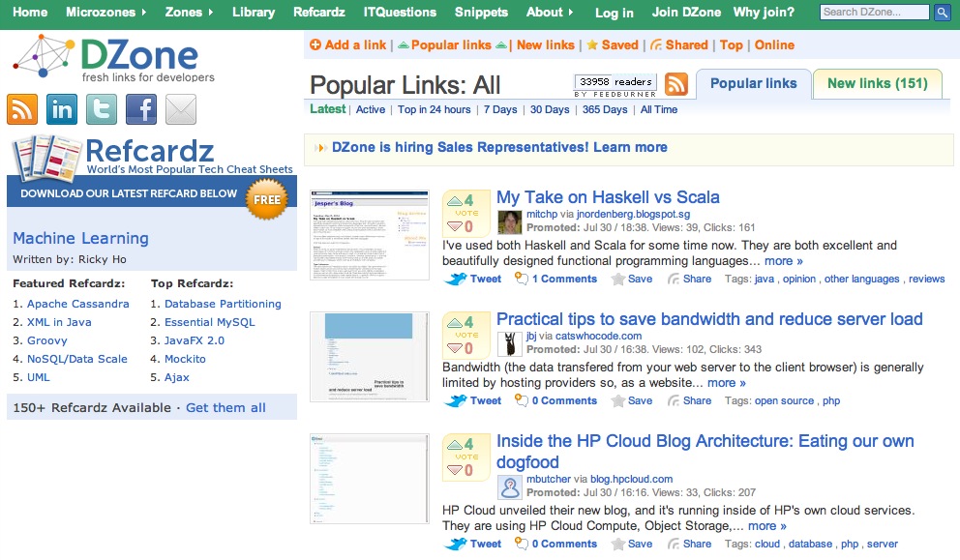Screen dimensions: 960x560
Task: Open DZone's Facebook icon
Action: 141,109
